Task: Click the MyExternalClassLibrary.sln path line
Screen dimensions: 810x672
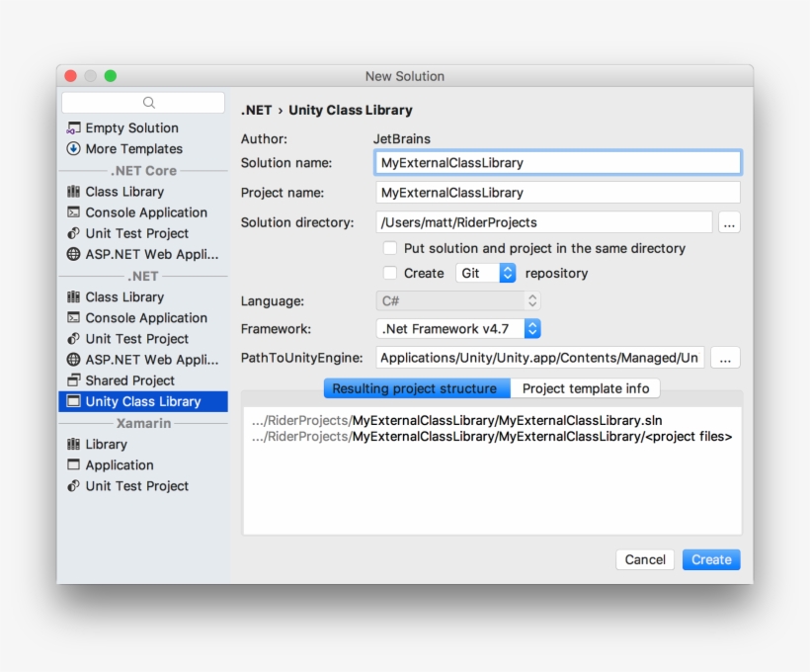Action: (457, 421)
